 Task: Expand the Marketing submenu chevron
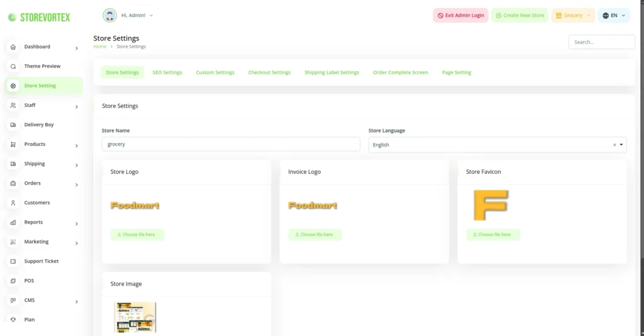coord(76,243)
